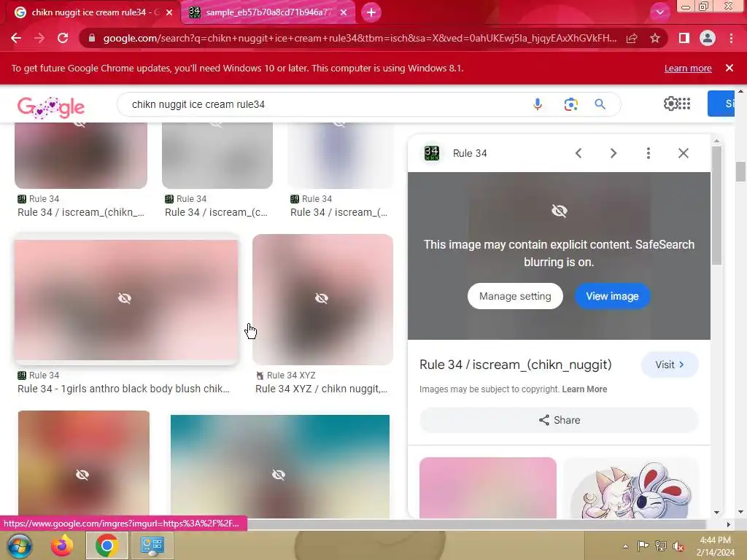Select the pink related image thumbnail
747x560 pixels.
488,488
